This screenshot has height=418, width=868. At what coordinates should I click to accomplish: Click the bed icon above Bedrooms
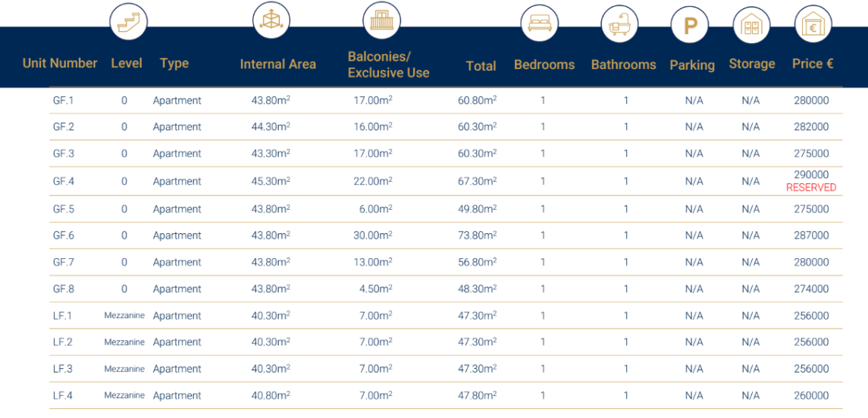point(539,23)
